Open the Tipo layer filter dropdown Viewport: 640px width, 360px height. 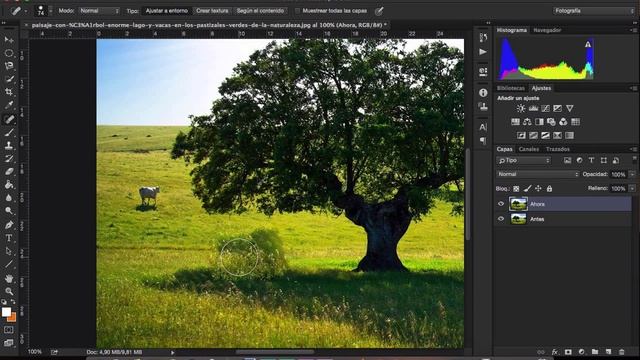pos(524,160)
